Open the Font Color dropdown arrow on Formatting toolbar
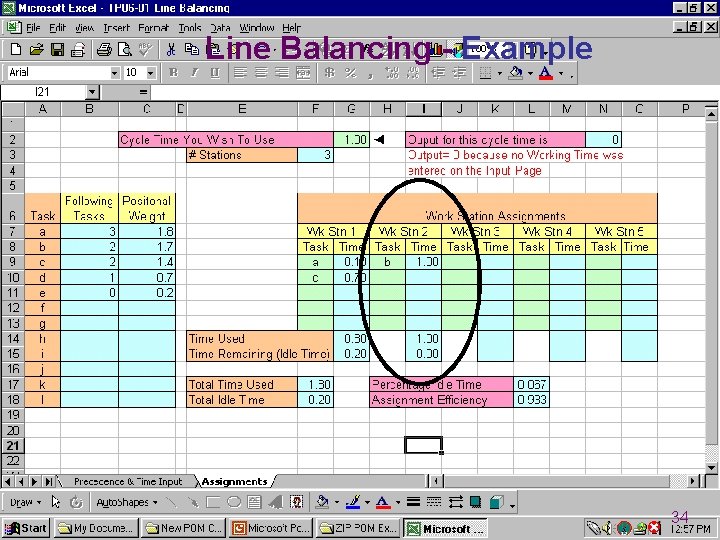Screen dimensions: 720x540 (x=561, y=73)
